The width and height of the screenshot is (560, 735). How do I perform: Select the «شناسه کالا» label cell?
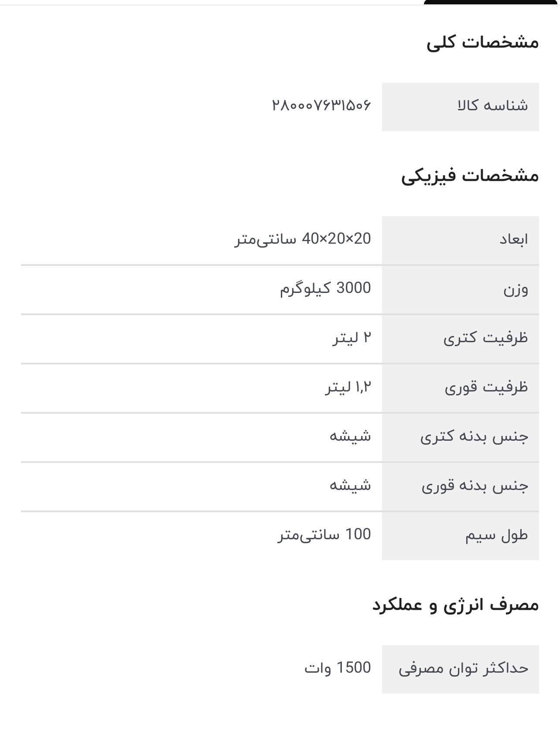tap(460, 106)
